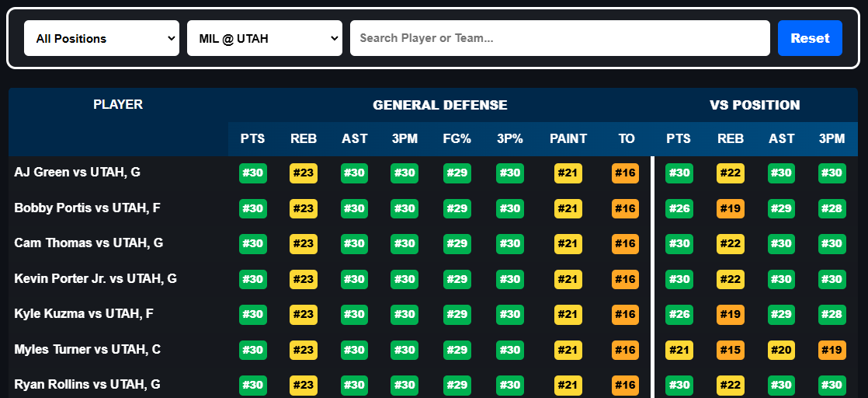Sort by PAINT column header
The width and height of the screenshot is (868, 398).
tap(568, 139)
